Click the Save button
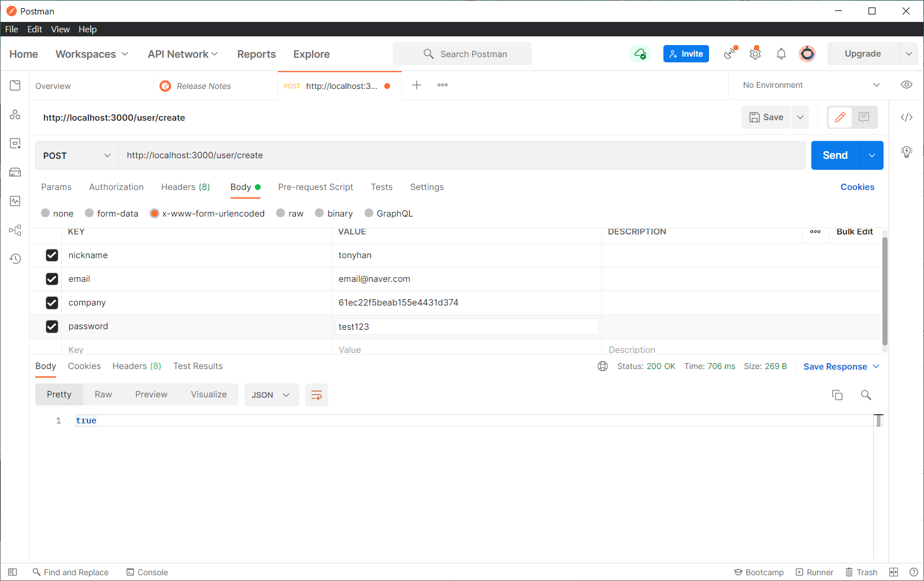 point(766,117)
